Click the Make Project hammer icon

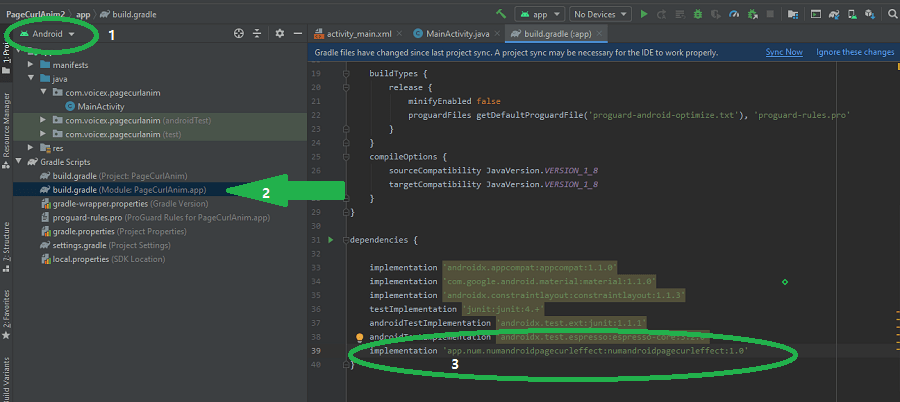pos(501,14)
